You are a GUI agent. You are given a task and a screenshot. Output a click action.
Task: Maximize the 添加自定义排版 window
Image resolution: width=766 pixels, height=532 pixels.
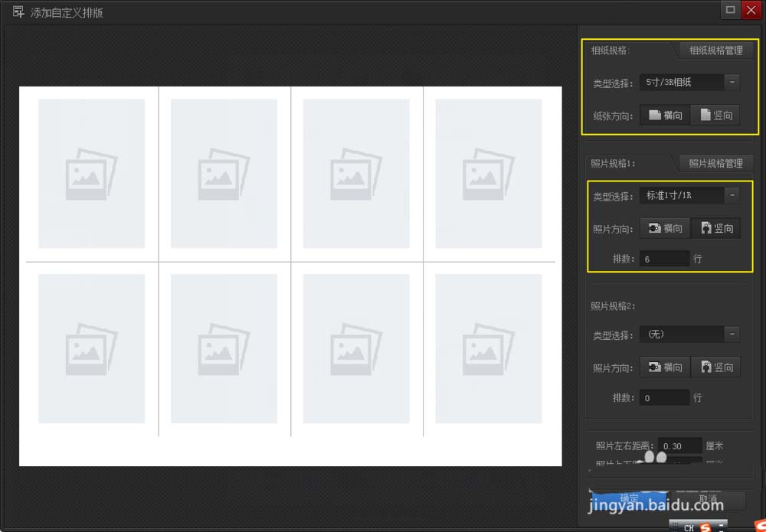click(x=730, y=10)
